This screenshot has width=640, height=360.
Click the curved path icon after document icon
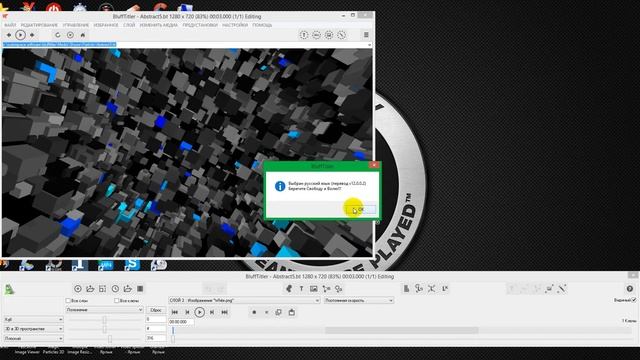[419, 289]
